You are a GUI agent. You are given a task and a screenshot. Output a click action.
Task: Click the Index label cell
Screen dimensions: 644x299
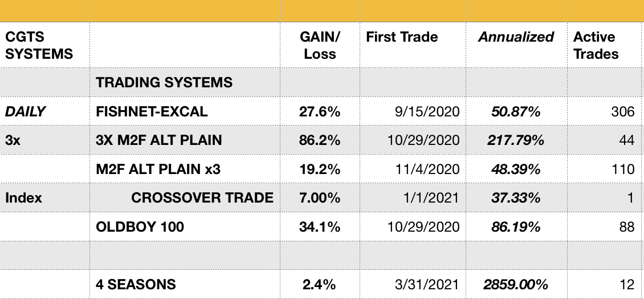(24, 198)
